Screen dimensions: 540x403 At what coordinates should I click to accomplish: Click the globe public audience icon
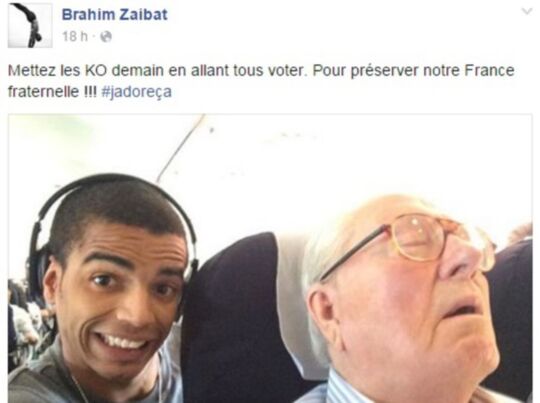(106, 37)
